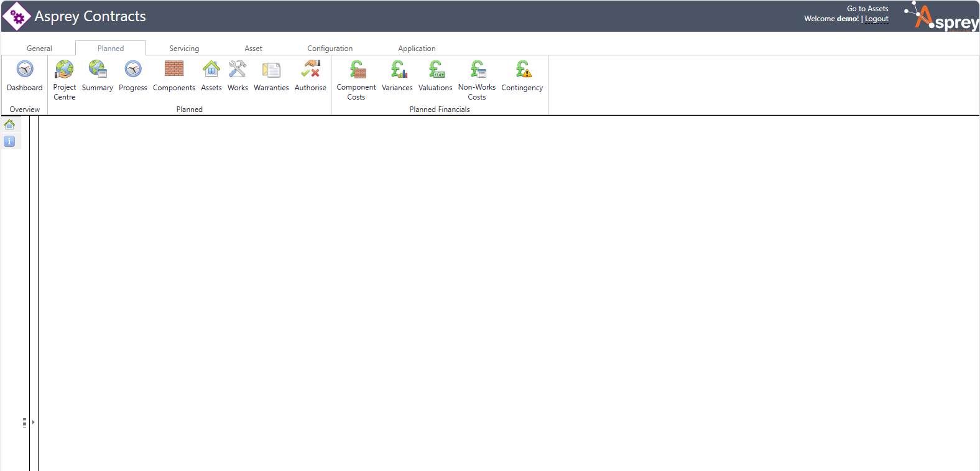Click the Logout link

876,19
